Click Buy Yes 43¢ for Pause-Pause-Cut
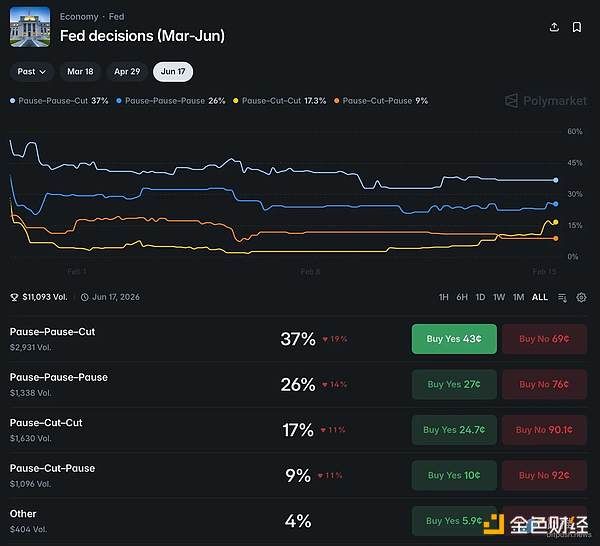 pyautogui.click(x=454, y=339)
